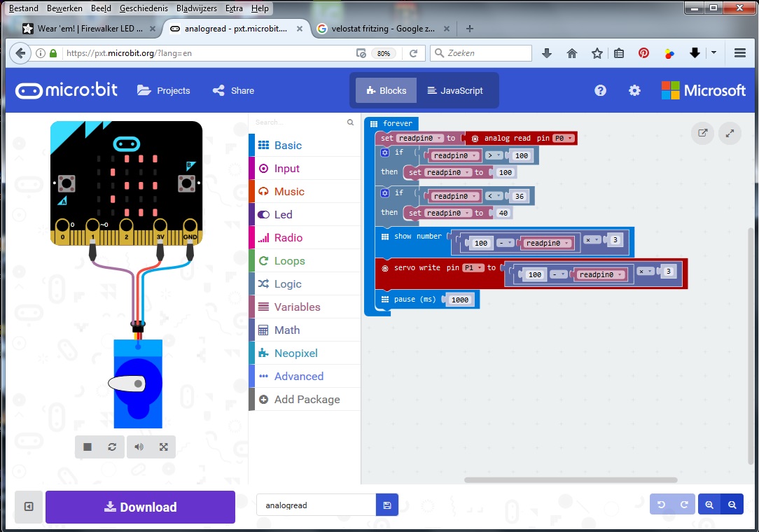Open the MakeCode settings gear
The image size is (759, 532).
pos(634,90)
